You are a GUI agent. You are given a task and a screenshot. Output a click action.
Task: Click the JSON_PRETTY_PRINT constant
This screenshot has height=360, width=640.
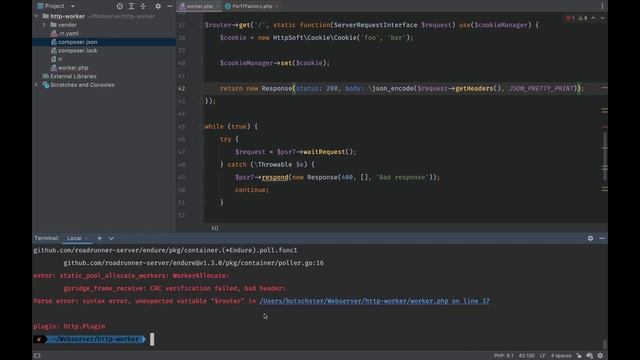(x=542, y=88)
